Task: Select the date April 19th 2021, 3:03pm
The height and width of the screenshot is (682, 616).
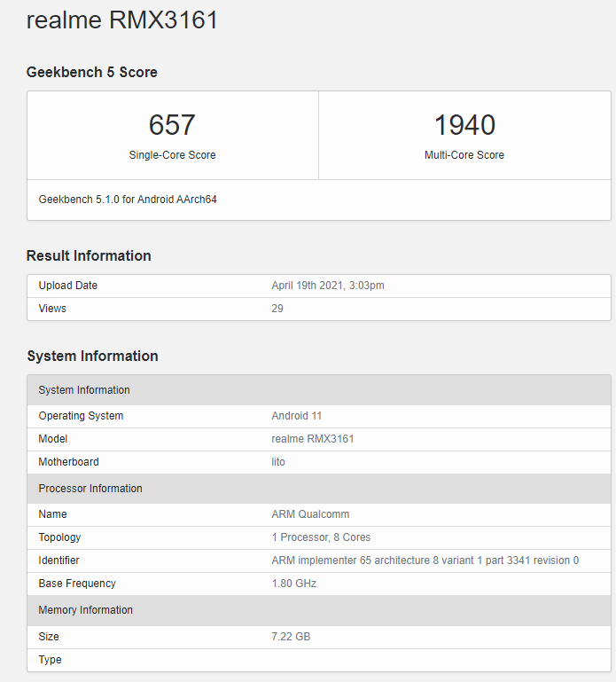Action: pos(328,286)
